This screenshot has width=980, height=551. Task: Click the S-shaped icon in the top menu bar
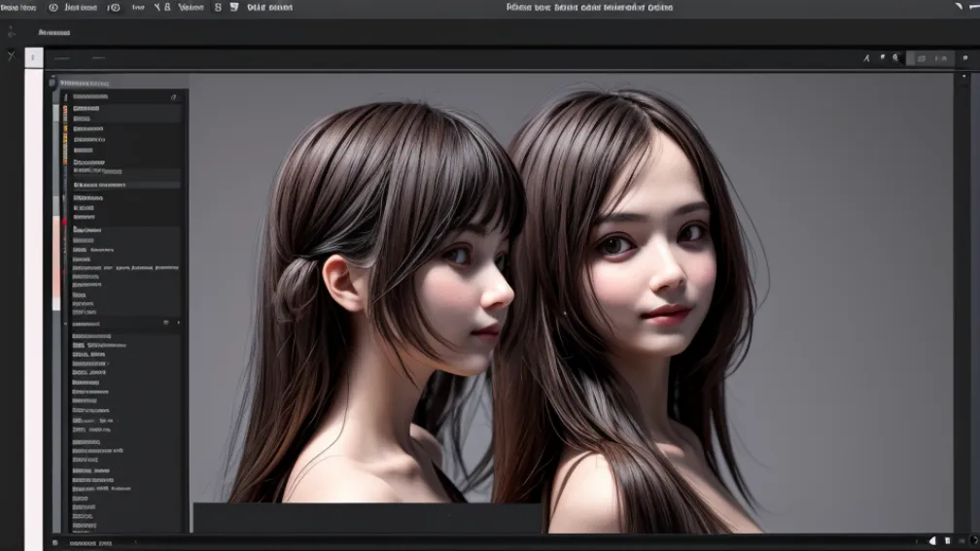[x=218, y=8]
